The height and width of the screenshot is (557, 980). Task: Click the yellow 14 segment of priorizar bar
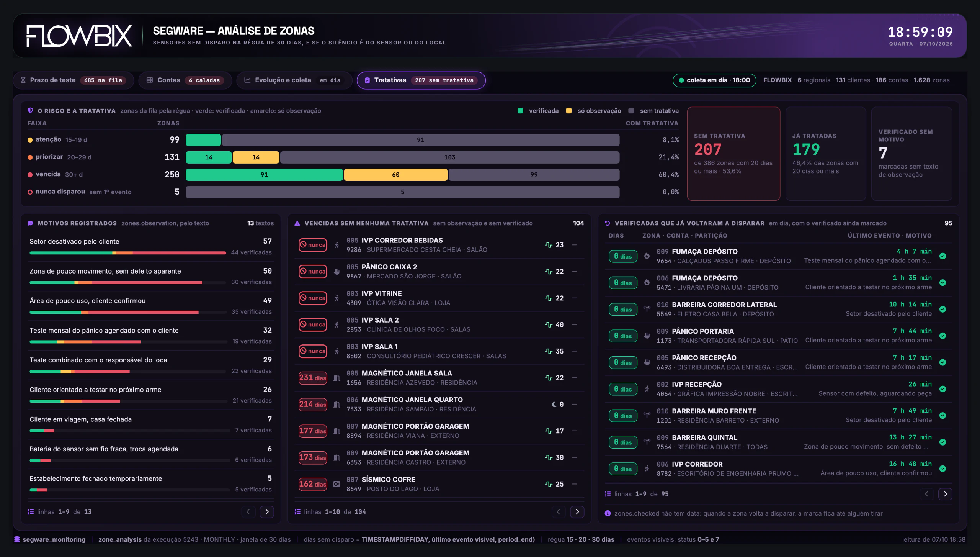[x=256, y=157]
